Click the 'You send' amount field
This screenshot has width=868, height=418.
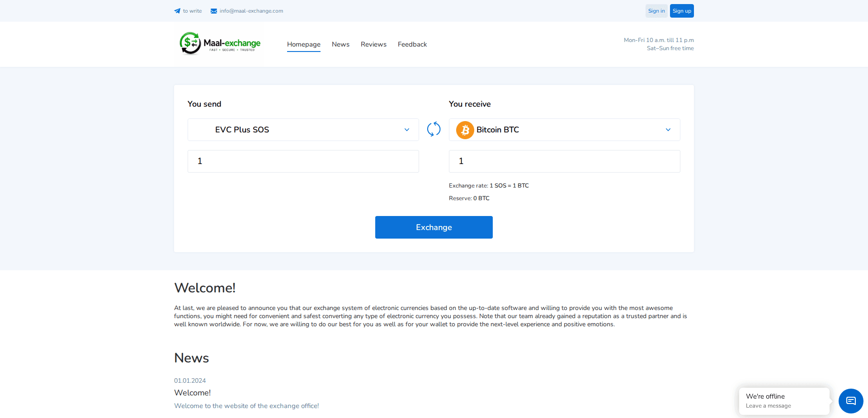point(303,161)
